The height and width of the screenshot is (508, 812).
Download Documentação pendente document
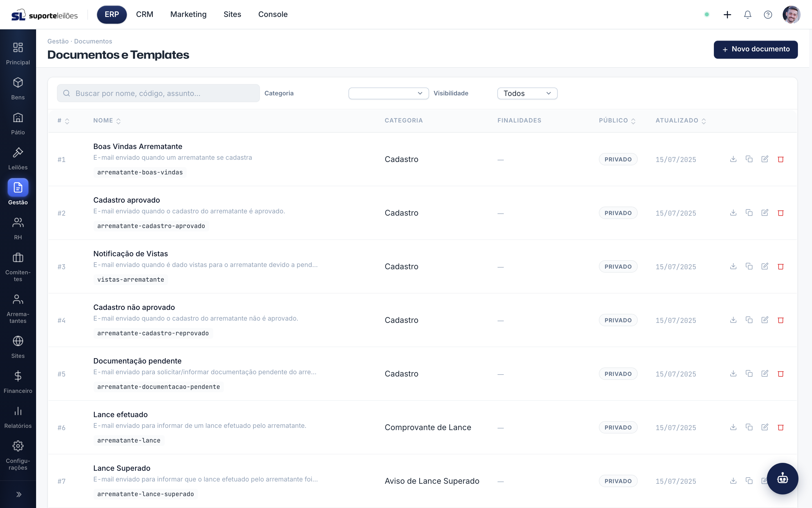733,374
